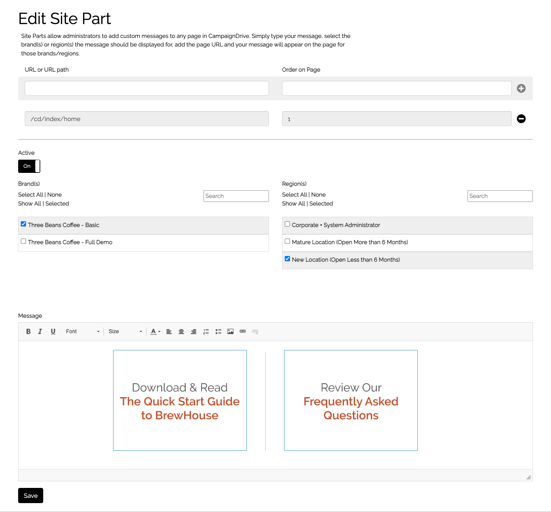Focus the Region(s) search field
Viewport: 551px width, 512px height.
click(x=500, y=196)
